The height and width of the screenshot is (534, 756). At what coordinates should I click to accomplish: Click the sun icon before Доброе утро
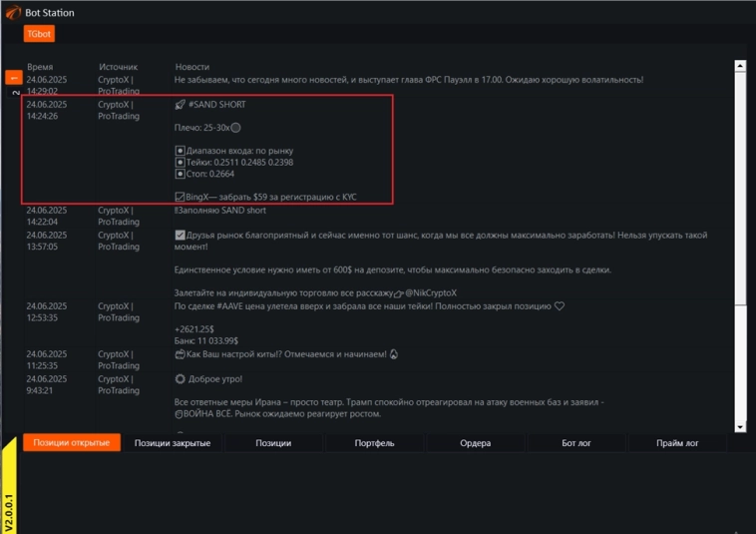click(180, 380)
